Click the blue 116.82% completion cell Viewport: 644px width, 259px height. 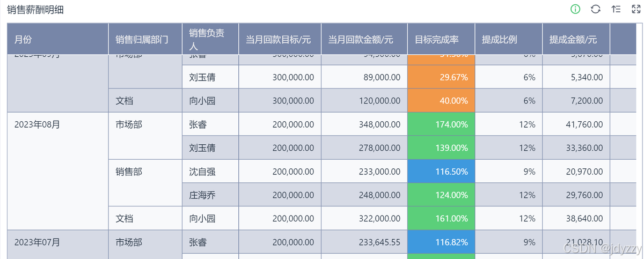point(441,242)
